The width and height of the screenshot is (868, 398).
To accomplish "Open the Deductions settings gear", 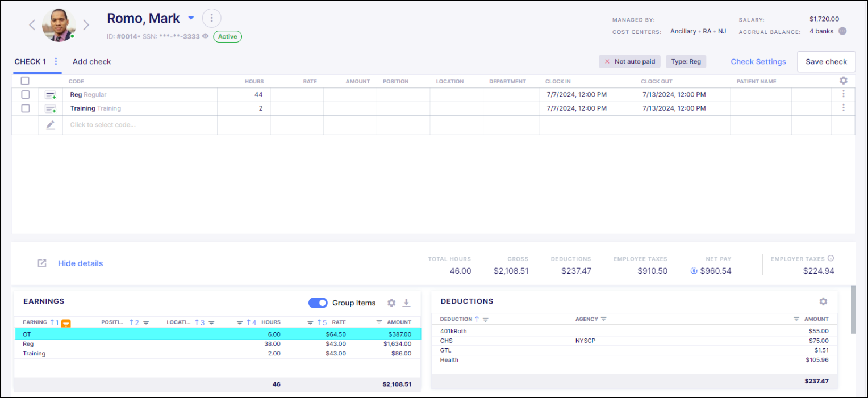I will (823, 301).
